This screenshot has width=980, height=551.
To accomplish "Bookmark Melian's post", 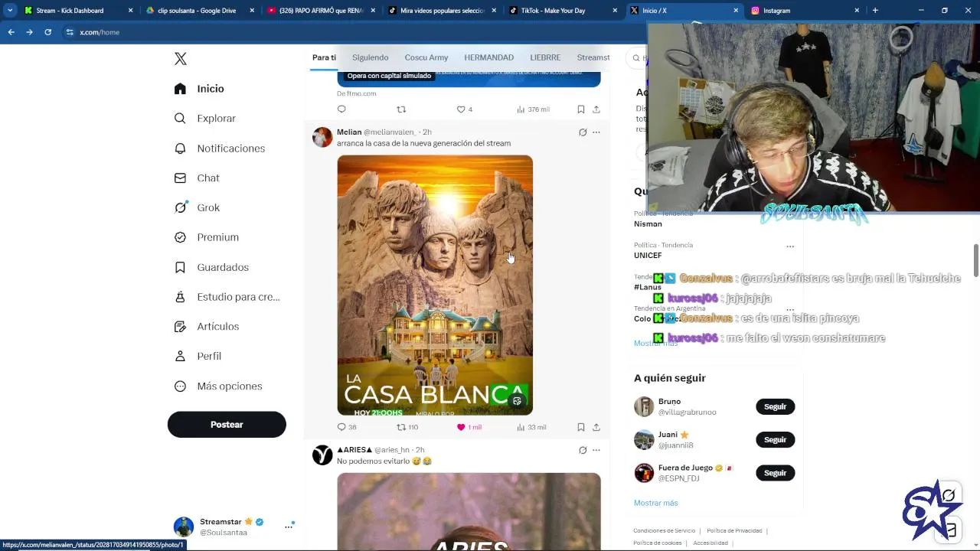I will (x=581, y=427).
